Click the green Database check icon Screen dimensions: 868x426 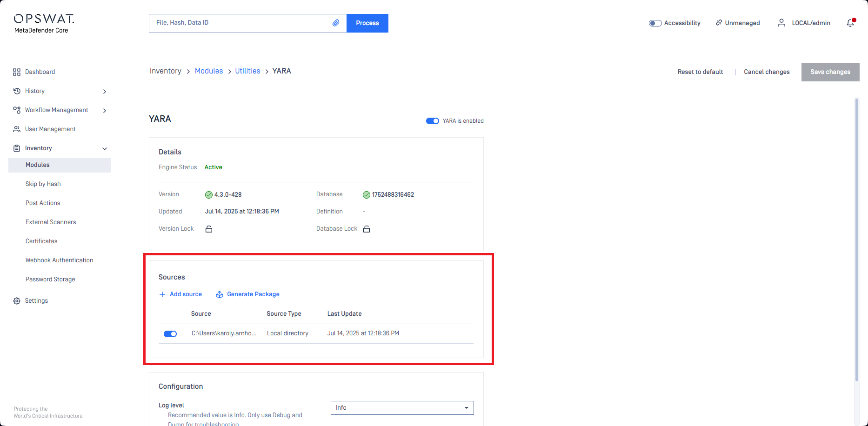pos(367,195)
